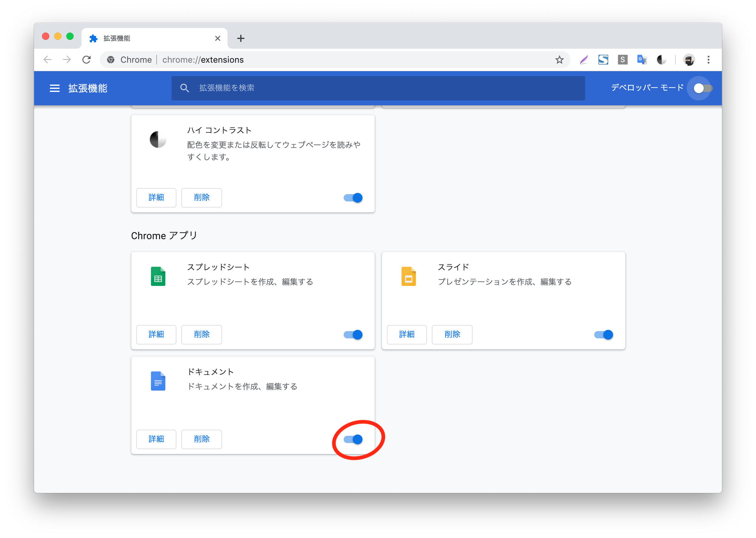Click the スライド title text
This screenshot has height=538, width=756.
453,267
